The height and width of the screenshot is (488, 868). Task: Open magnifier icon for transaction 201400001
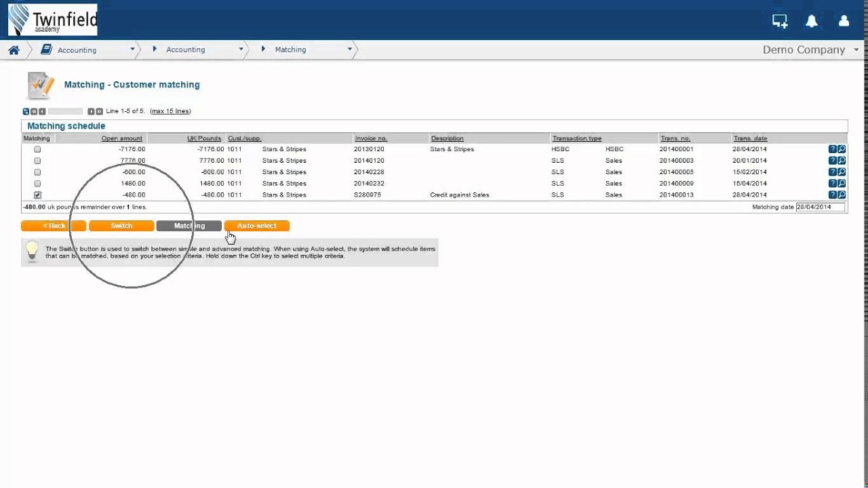842,149
